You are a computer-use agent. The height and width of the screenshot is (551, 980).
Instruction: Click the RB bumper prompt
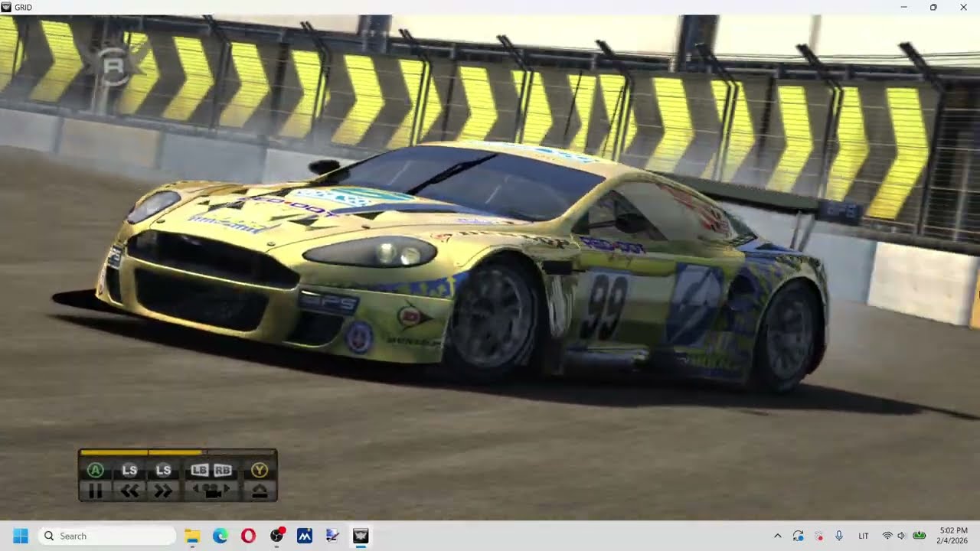point(222,470)
